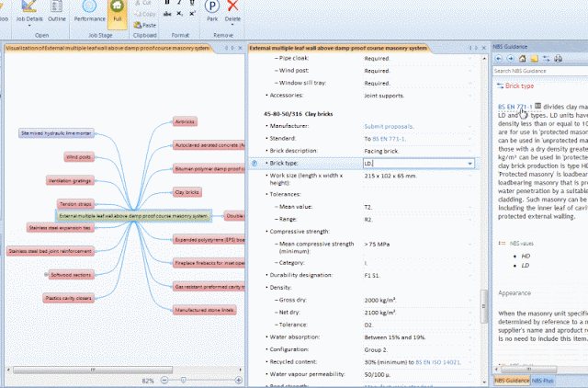Open the Job Details dropdown arrow
Screen dimensions: 588x388
[x=29, y=26]
